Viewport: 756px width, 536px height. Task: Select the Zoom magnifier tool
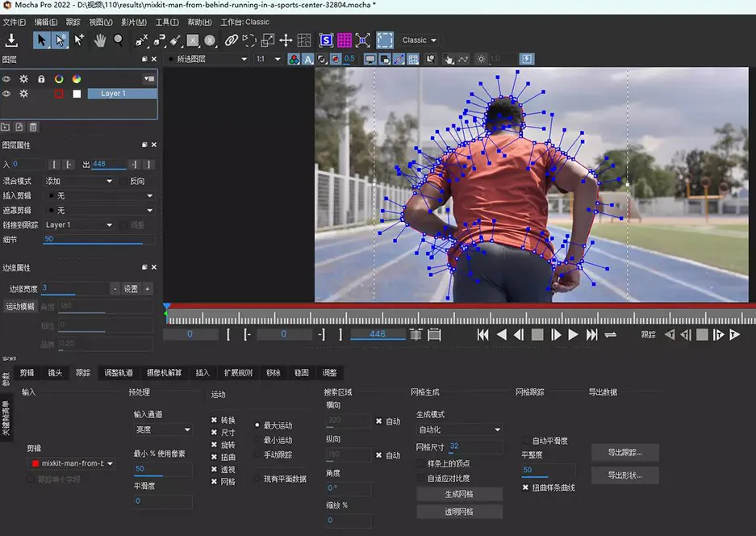pos(119,40)
